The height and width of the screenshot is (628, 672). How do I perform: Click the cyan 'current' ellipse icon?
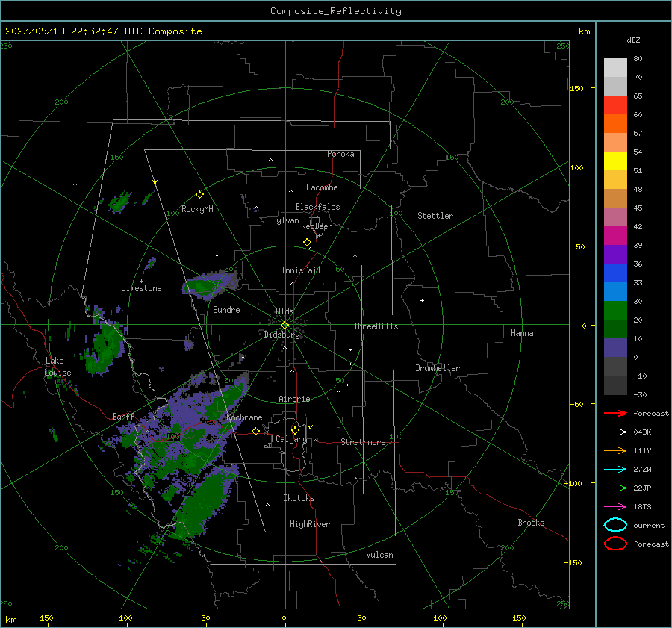coord(615,525)
